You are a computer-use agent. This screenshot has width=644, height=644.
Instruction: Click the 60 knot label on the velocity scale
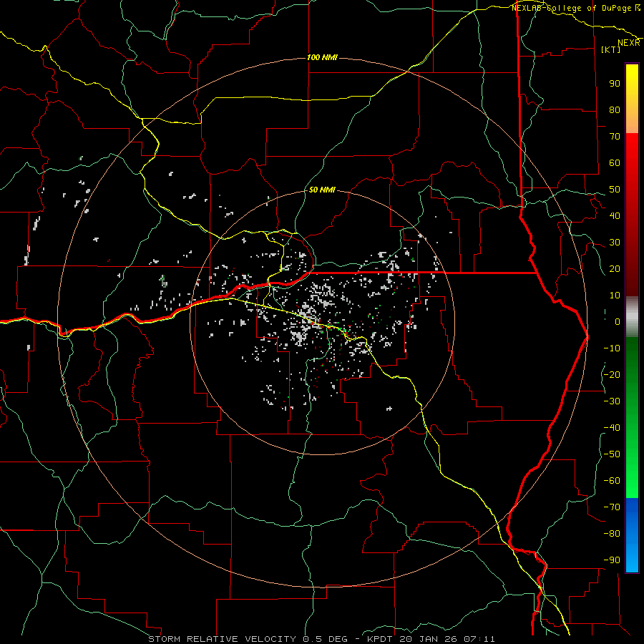pyautogui.click(x=615, y=162)
